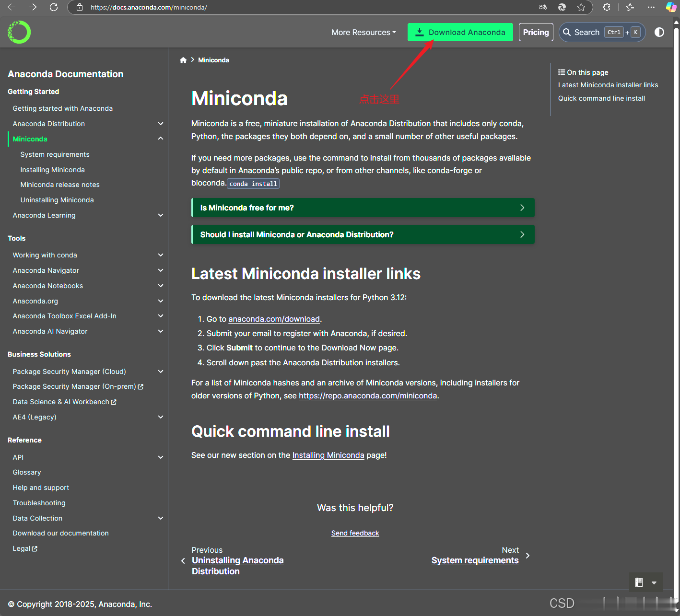Open the docs version book icon
The height and width of the screenshot is (616, 680).
click(x=639, y=582)
